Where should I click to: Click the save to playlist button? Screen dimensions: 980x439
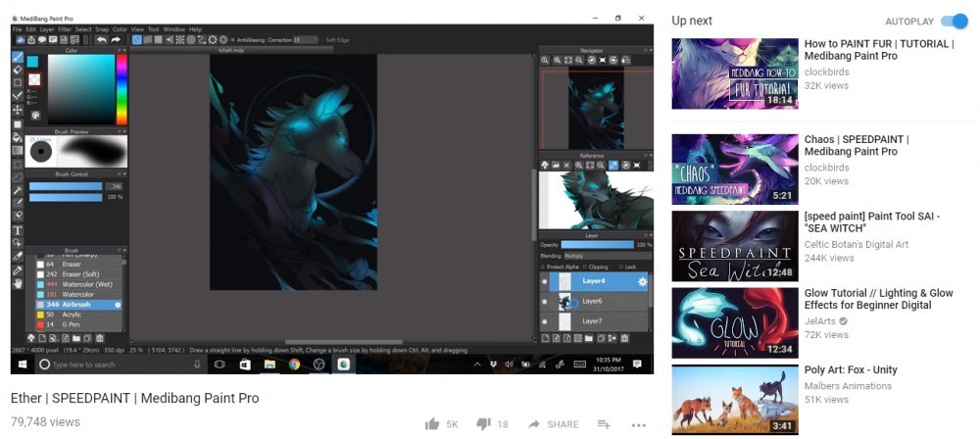604,424
